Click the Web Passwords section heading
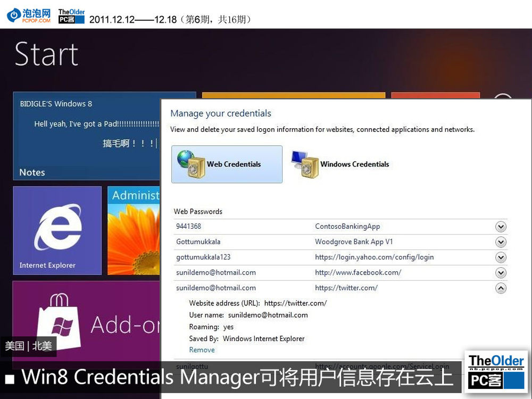 tap(198, 211)
